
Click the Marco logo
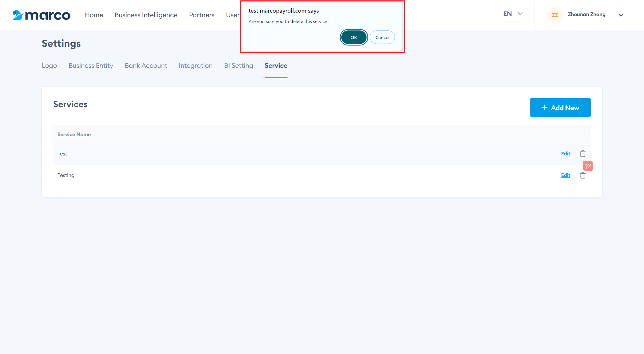pos(42,15)
